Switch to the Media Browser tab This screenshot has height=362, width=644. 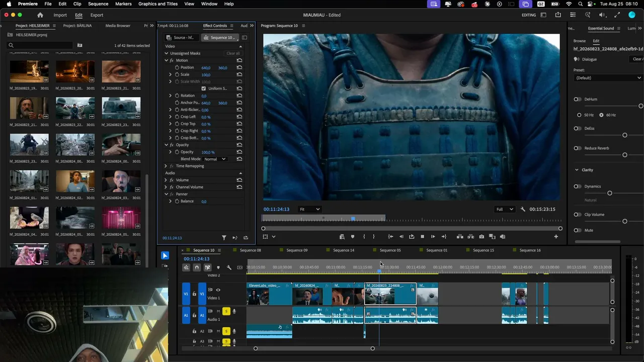coord(118,26)
